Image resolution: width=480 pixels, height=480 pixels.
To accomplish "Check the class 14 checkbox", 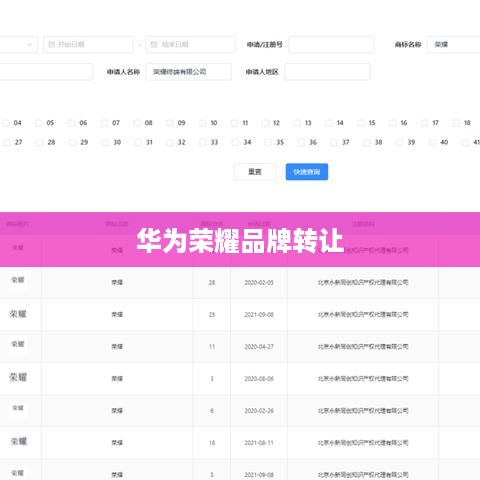I will (x=328, y=123).
